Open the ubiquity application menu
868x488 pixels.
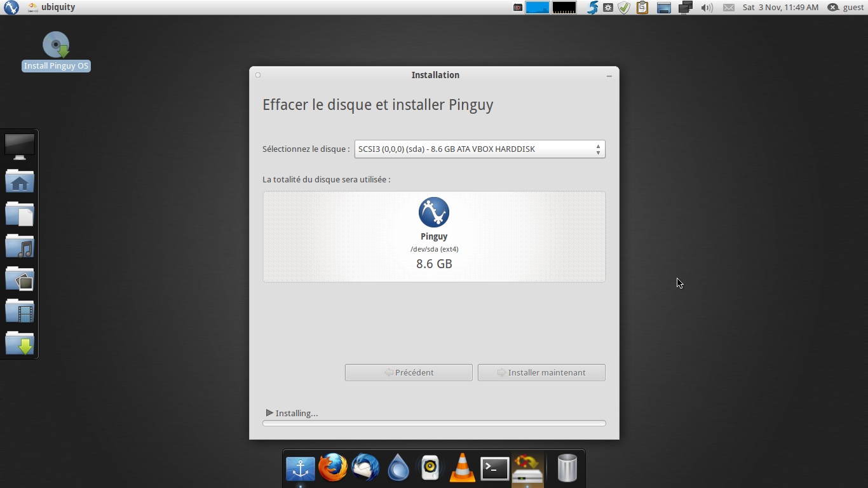point(51,7)
